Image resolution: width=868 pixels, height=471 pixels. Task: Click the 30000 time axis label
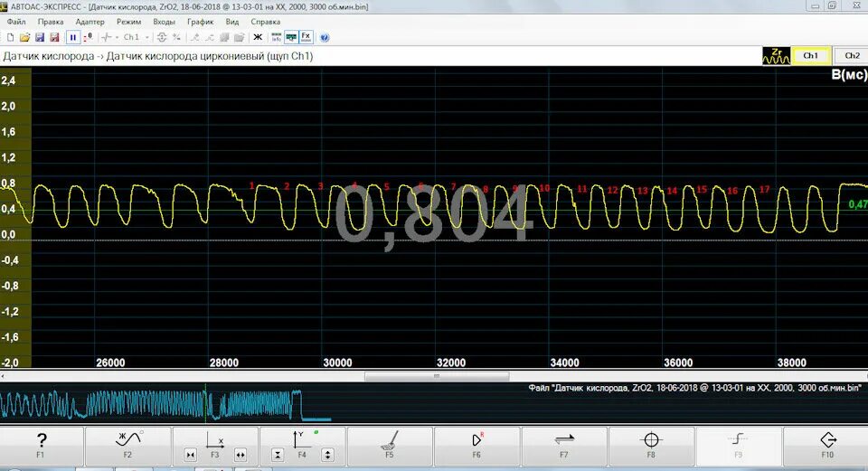[x=337, y=363]
